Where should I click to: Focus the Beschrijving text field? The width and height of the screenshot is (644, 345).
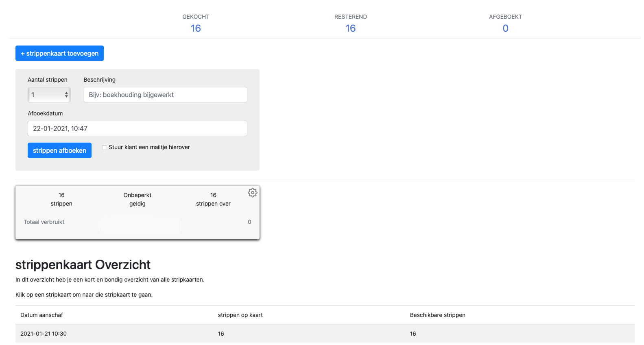coord(165,95)
